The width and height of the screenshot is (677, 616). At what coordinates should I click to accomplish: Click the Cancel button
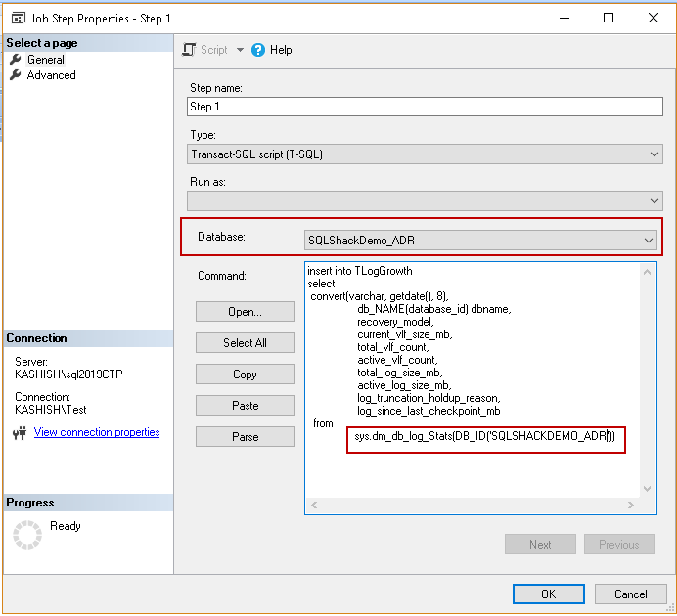coord(630,594)
